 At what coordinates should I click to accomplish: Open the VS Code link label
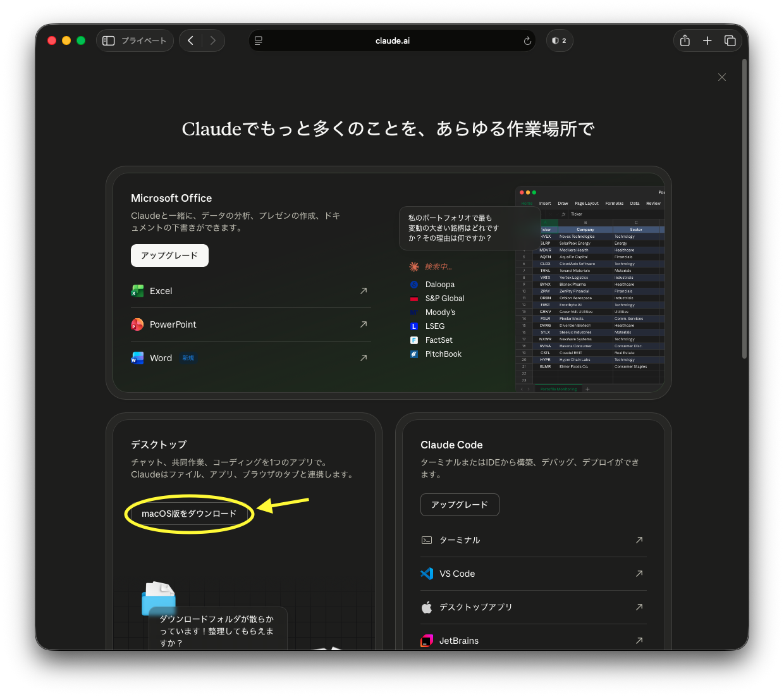(457, 574)
